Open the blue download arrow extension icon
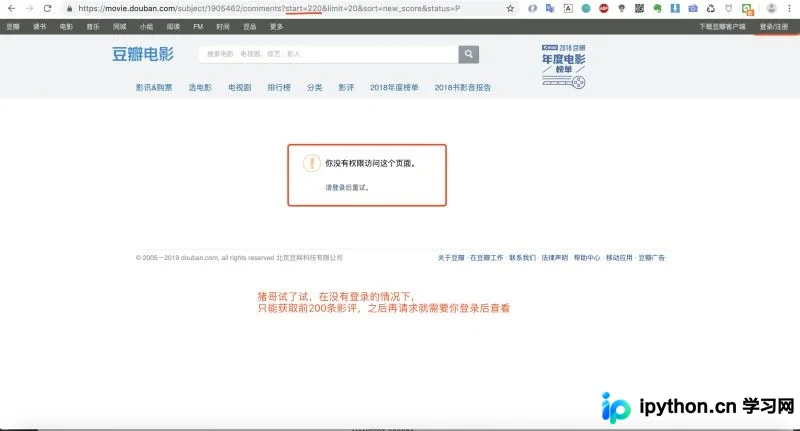The height and width of the screenshot is (431, 800). 675,9
